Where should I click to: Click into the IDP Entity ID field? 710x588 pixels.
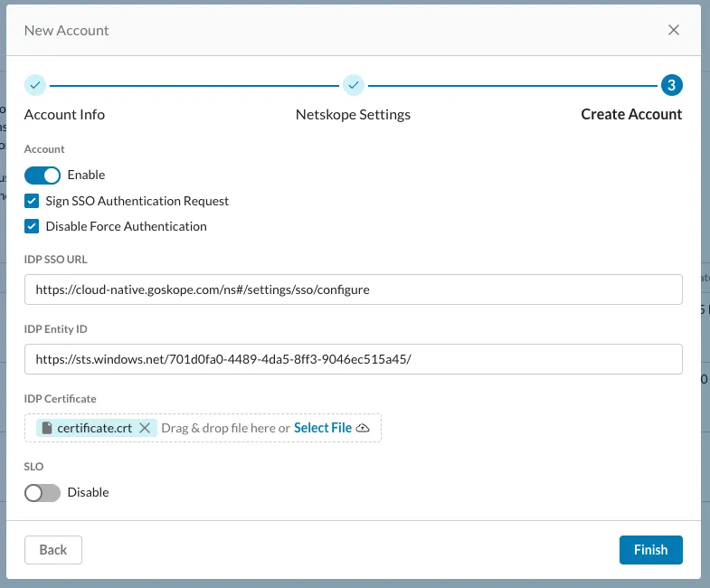point(353,359)
